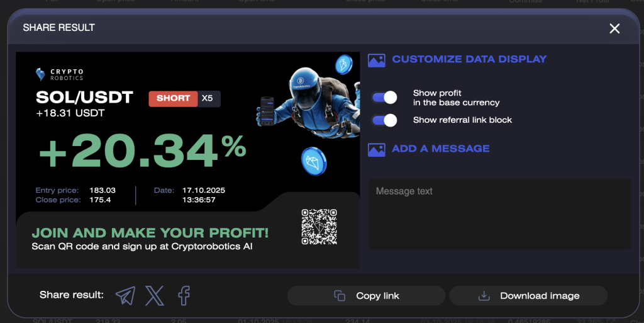
Task: Disable Show profit in the base currency
Action: point(385,98)
